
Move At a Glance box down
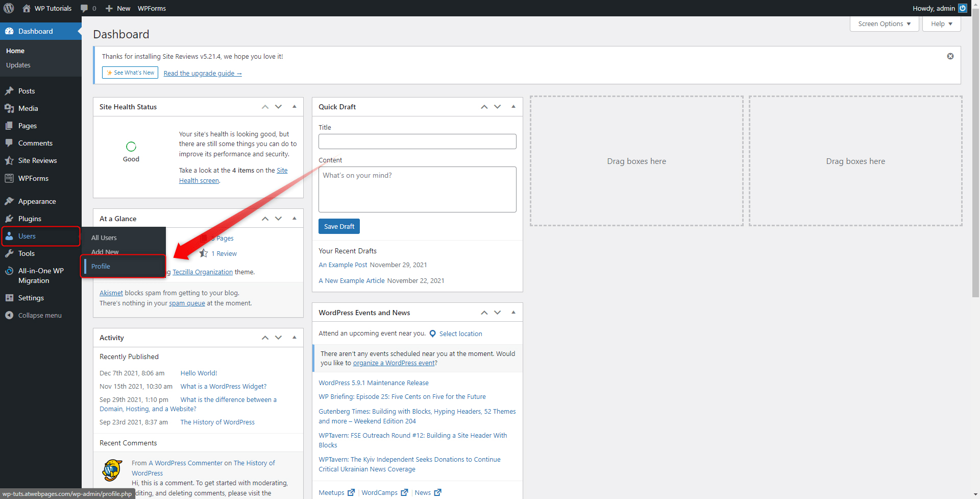278,219
